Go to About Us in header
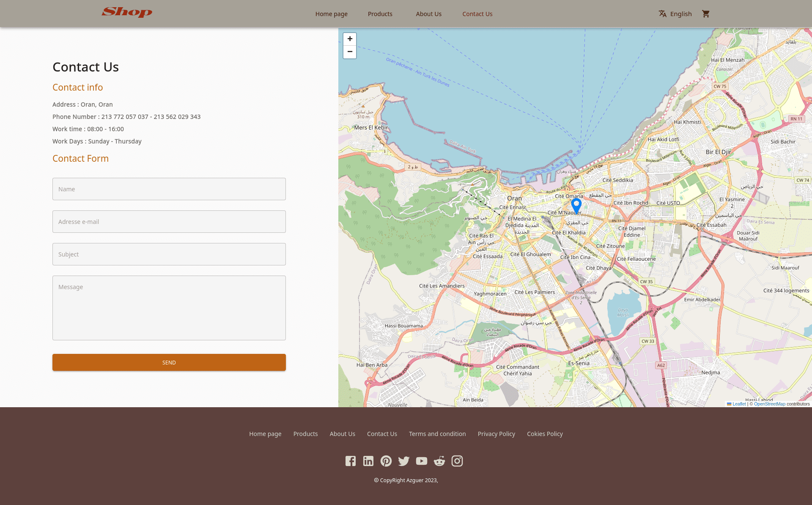This screenshot has width=812, height=505. coord(428,14)
